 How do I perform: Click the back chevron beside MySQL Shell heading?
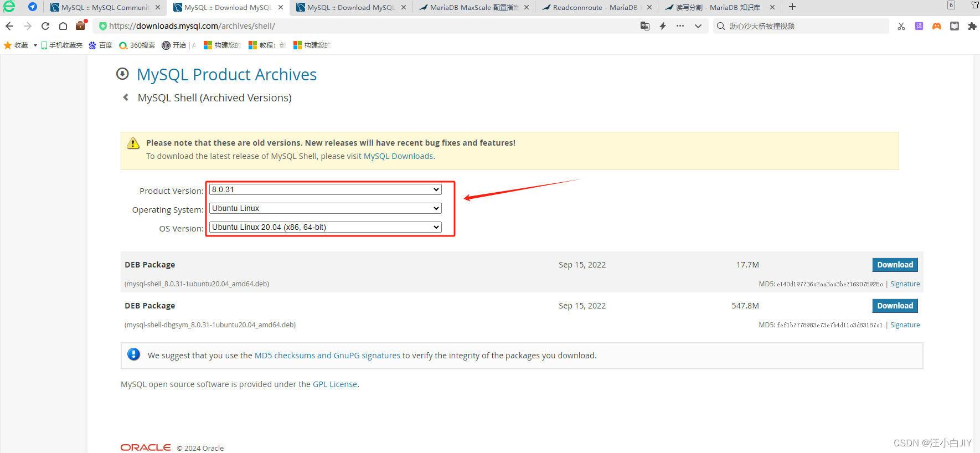click(x=126, y=97)
